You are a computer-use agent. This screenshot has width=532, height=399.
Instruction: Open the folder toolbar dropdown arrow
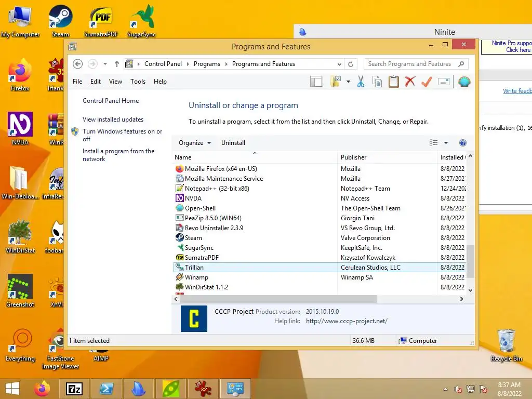pyautogui.click(x=348, y=82)
